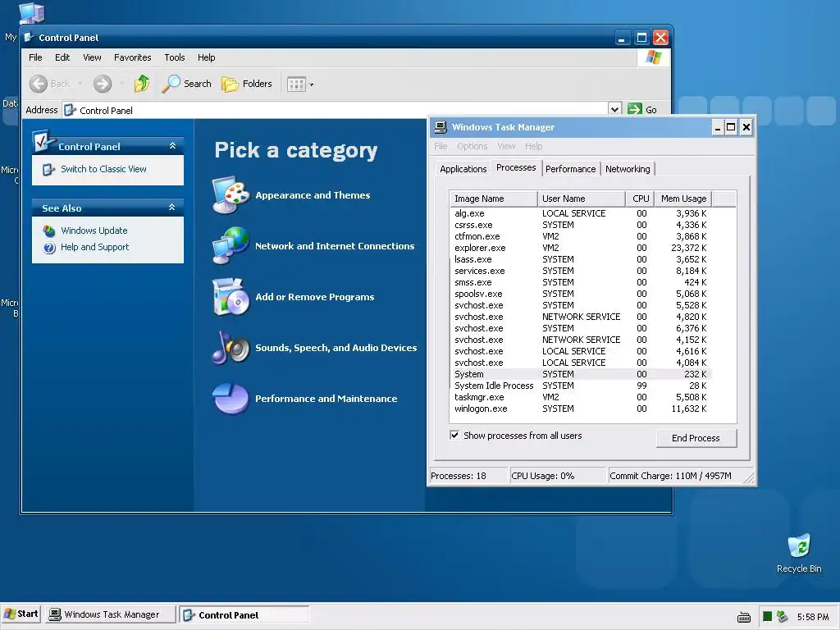Click the Network and Internet Connections globe icon
This screenshot has width=840, height=630.
click(x=231, y=245)
